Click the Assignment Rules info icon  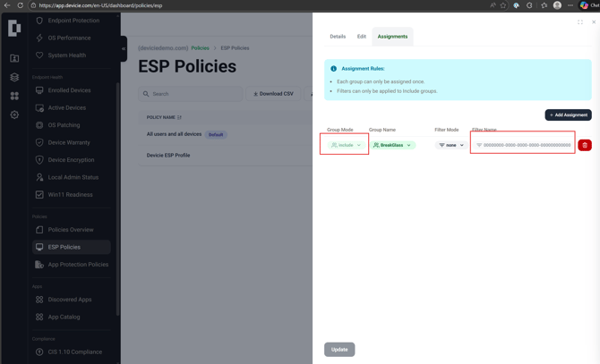[x=334, y=69]
